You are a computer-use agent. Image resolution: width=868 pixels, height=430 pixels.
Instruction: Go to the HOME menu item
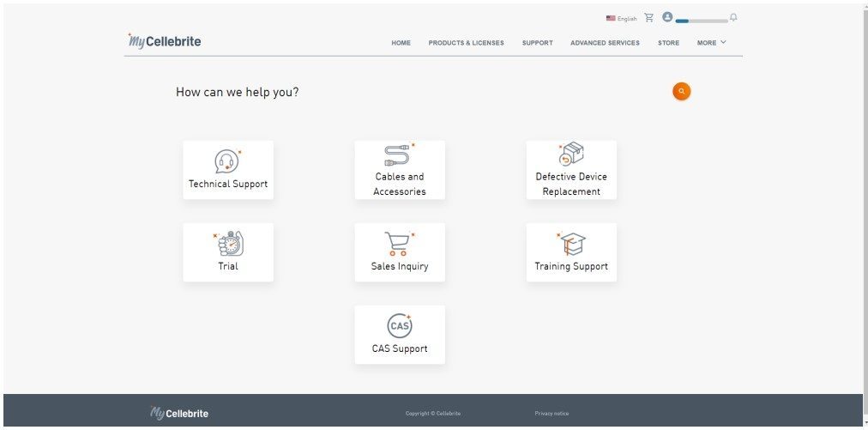(x=401, y=43)
